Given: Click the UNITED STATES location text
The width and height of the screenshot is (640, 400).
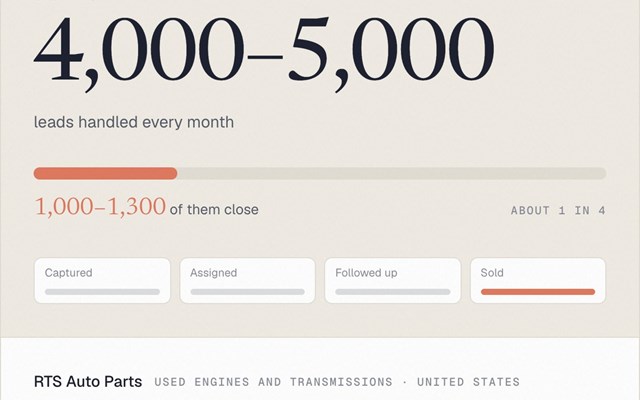Looking at the screenshot, I should click(468, 382).
